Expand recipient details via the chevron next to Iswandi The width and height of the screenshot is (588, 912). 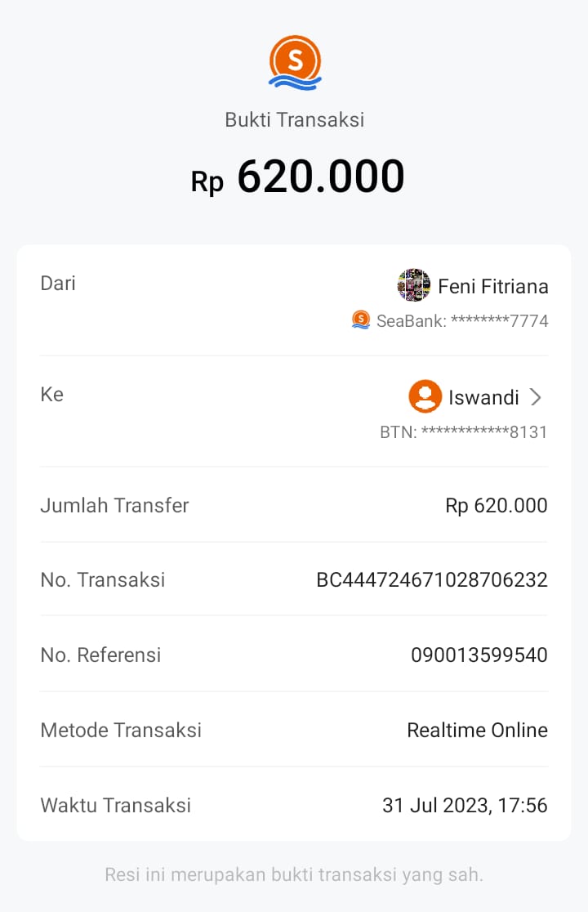(536, 397)
